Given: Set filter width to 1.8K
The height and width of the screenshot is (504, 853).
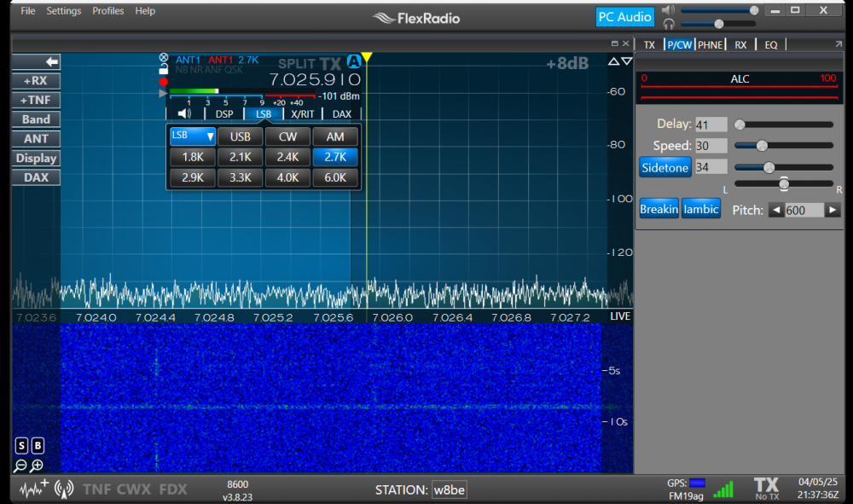Looking at the screenshot, I should click(193, 157).
